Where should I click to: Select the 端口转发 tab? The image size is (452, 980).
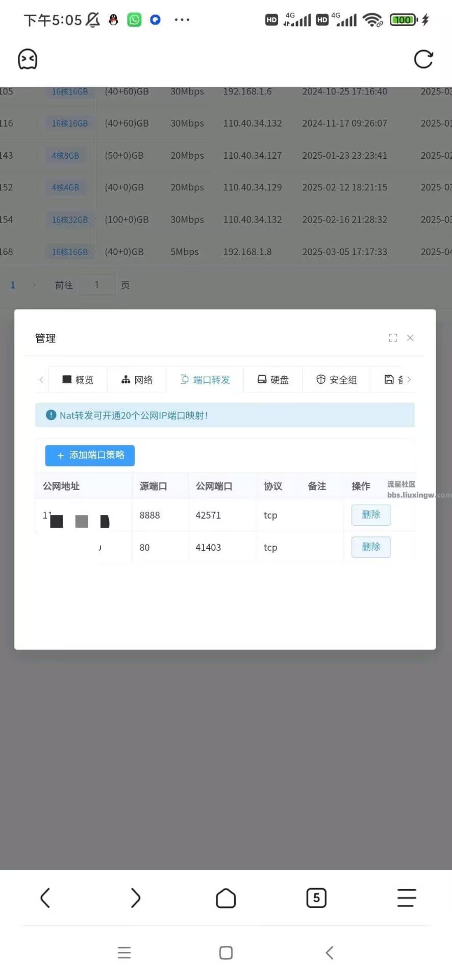click(205, 380)
